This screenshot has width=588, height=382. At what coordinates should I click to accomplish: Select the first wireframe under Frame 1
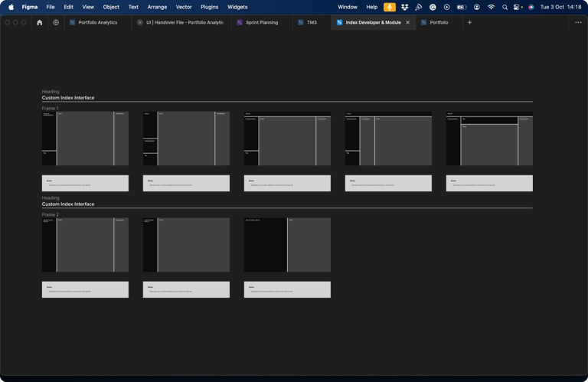pos(85,139)
